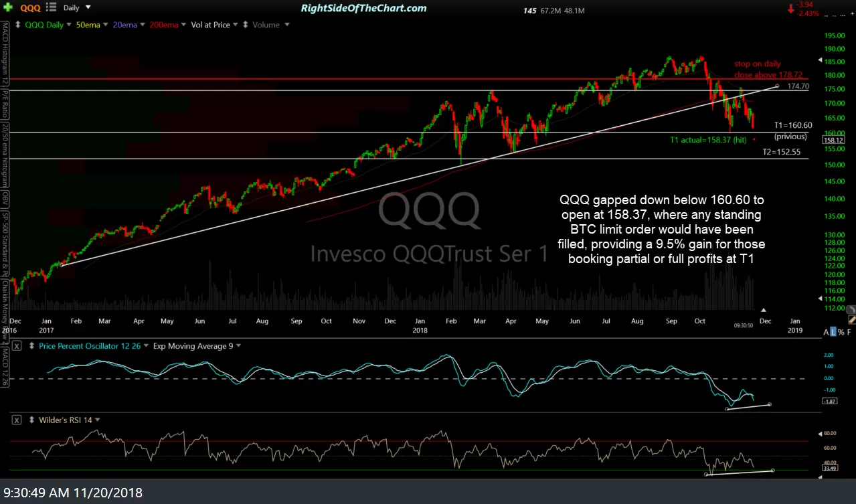Screen dimensions: 856x504
Task: Select the SP-500 Standard side tab
Action: [5, 242]
